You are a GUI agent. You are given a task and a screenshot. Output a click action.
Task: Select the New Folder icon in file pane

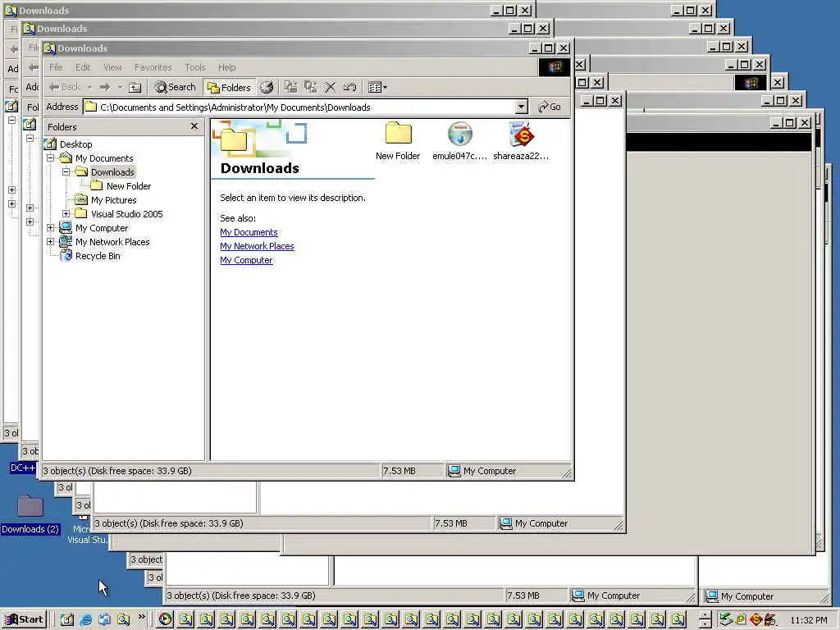click(x=398, y=134)
